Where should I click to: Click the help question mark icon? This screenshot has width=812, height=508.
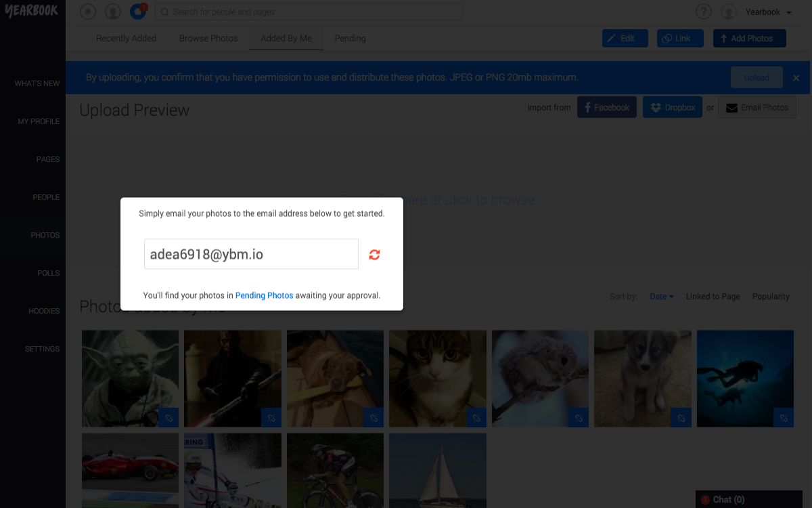704,12
